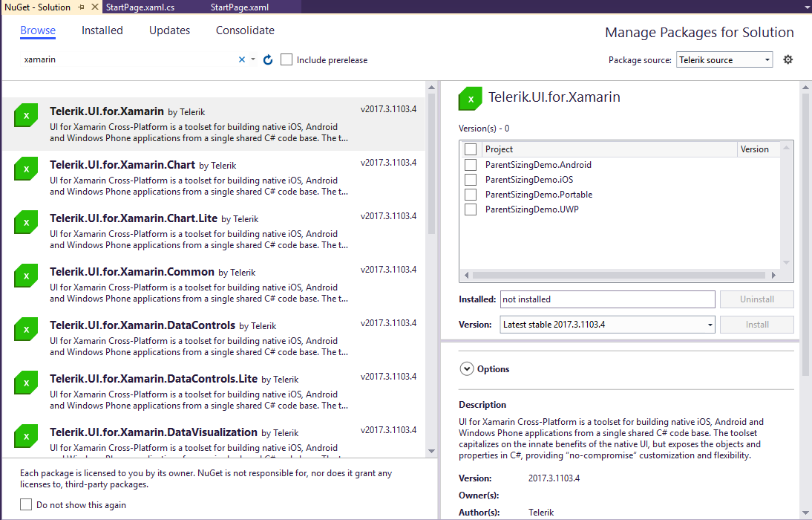Open the StartPage.xaml.cs document tab
This screenshot has height=520, width=812.
(140, 7)
